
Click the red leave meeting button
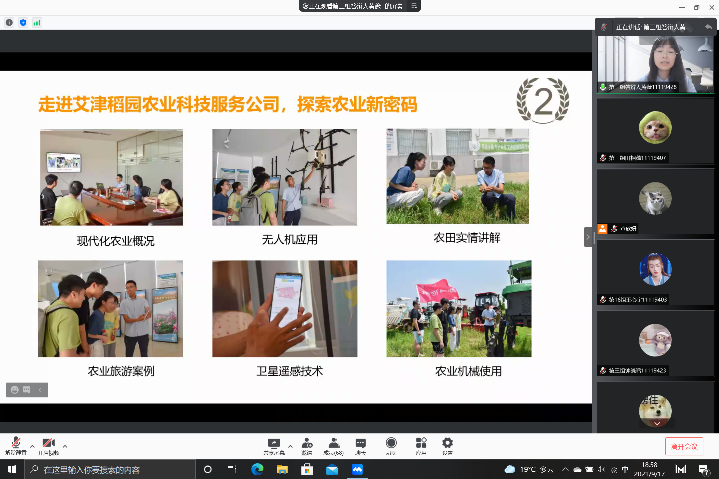(x=686, y=446)
